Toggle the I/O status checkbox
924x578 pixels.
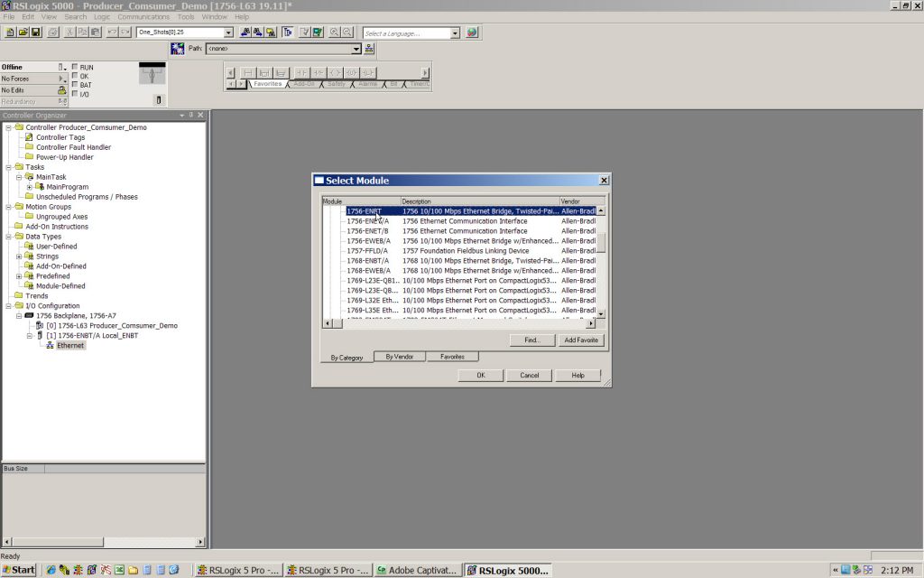point(75,93)
